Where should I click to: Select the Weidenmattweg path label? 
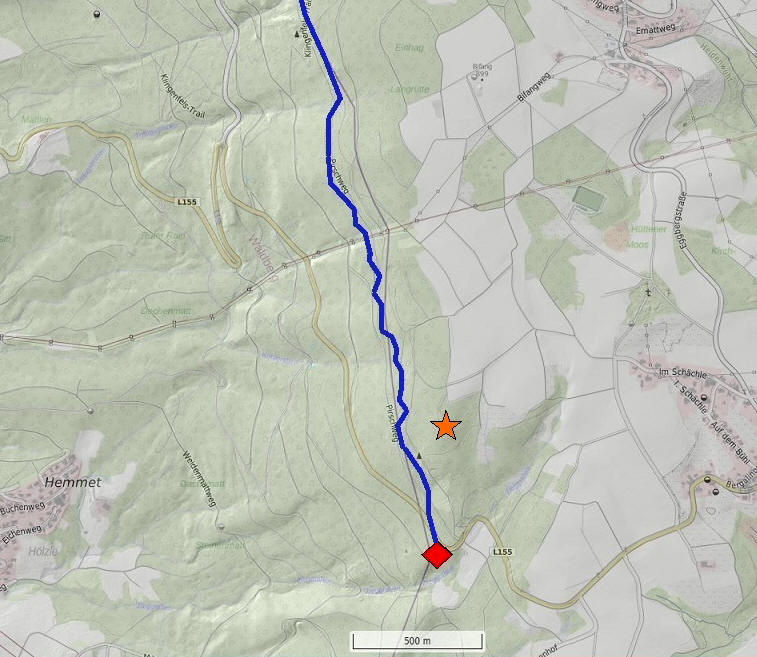[x=199, y=479]
